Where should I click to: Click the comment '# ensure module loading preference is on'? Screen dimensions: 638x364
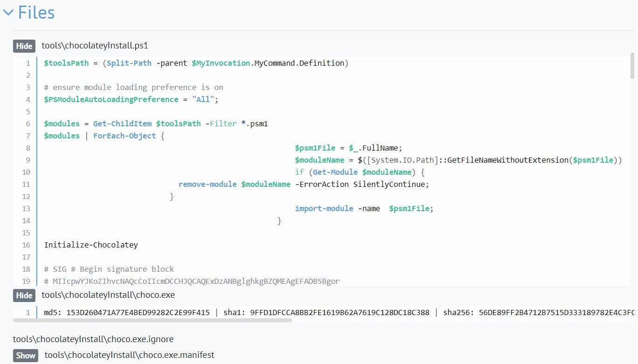pyautogui.click(x=134, y=87)
